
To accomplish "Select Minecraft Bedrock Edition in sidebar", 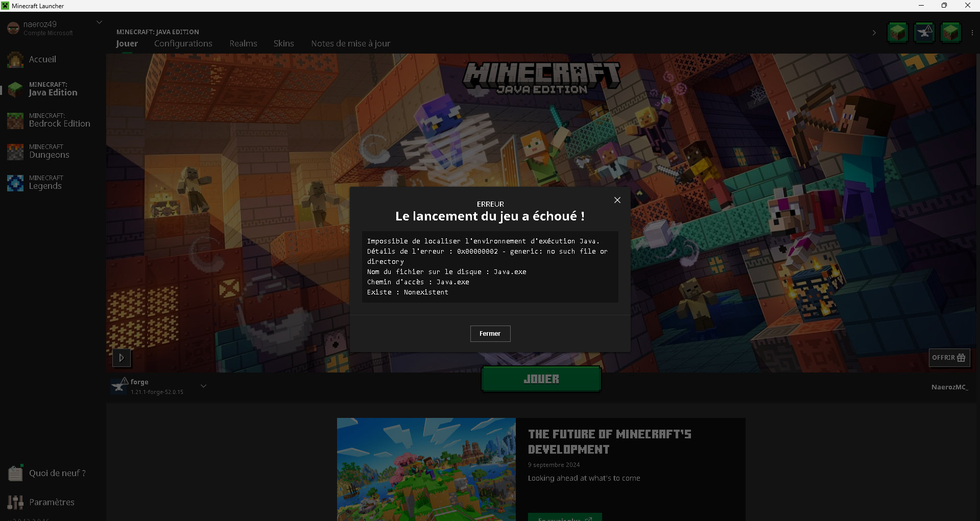I will [53, 120].
